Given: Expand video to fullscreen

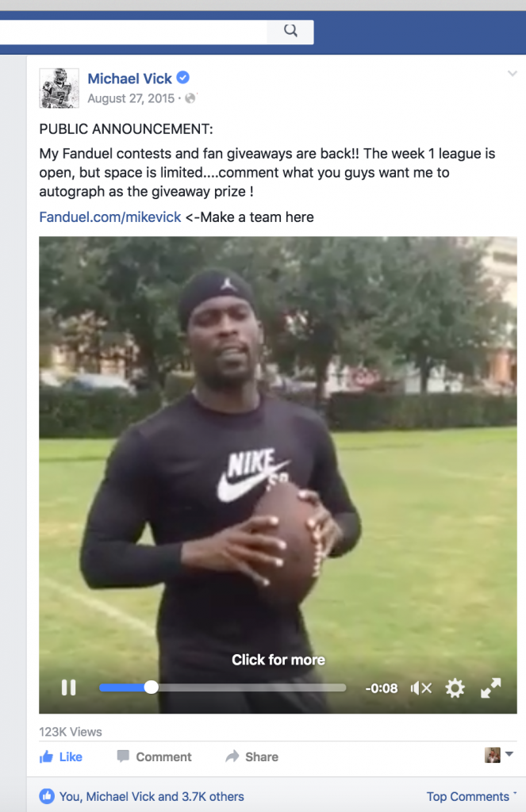Looking at the screenshot, I should pos(491,688).
